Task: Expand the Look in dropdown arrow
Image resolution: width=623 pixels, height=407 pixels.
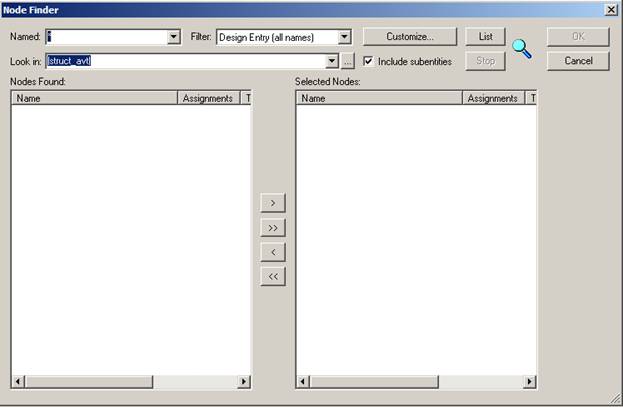Action: 331,62
